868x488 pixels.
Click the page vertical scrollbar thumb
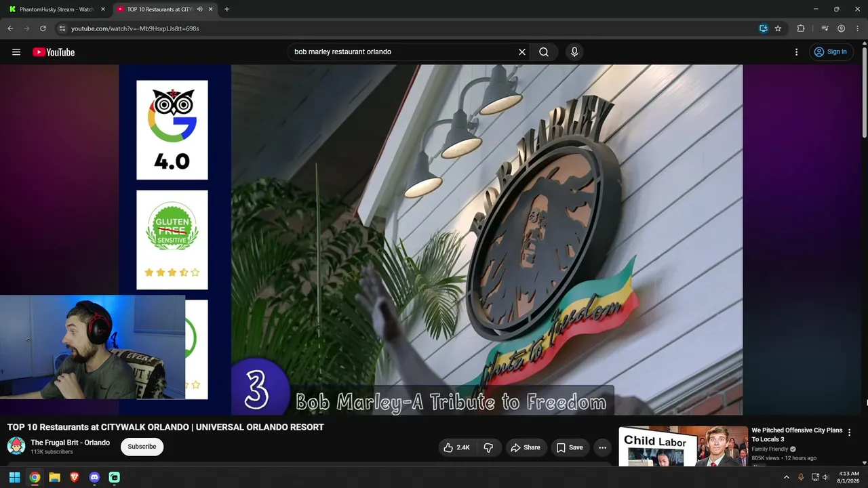(865, 92)
